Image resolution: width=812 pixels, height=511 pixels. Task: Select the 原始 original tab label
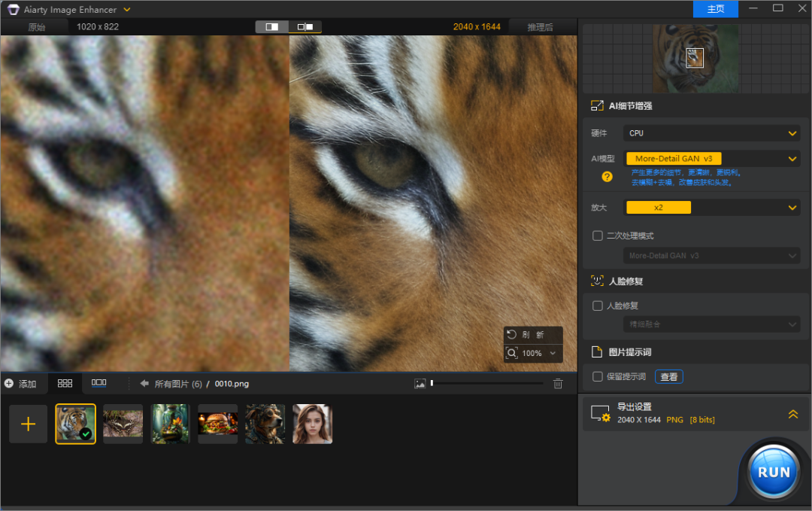point(36,27)
